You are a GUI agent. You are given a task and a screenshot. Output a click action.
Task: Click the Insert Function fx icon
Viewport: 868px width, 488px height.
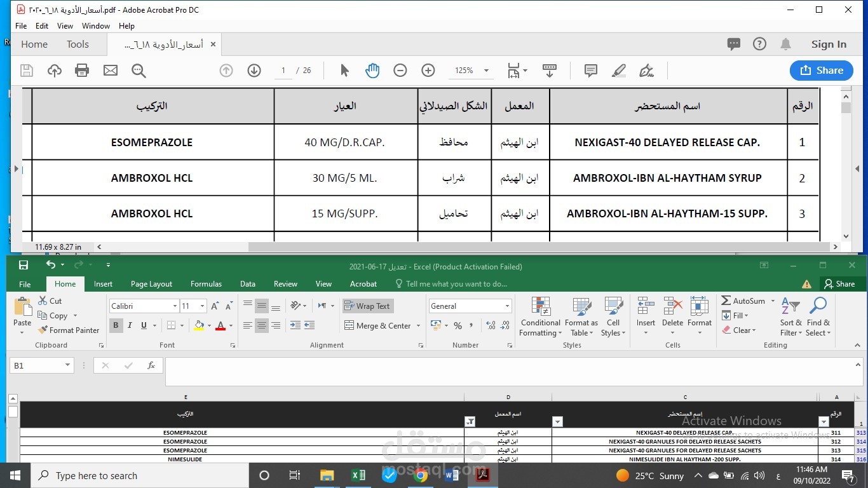coord(151,365)
